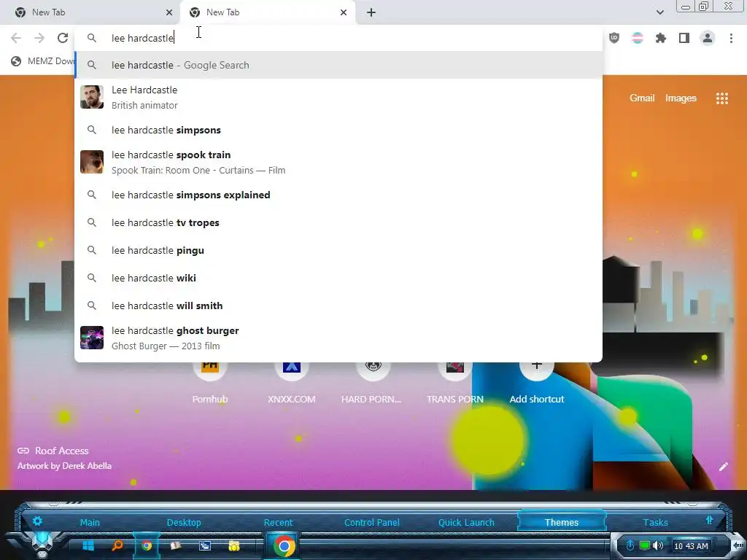The height and width of the screenshot is (560, 747).
Task: Click the striped flag extension icon
Action: point(638,38)
